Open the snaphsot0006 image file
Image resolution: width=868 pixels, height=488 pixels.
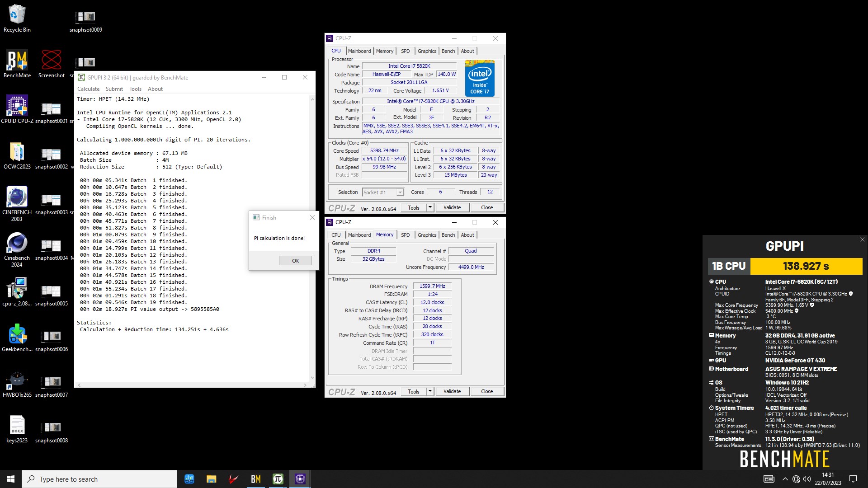pyautogui.click(x=51, y=341)
